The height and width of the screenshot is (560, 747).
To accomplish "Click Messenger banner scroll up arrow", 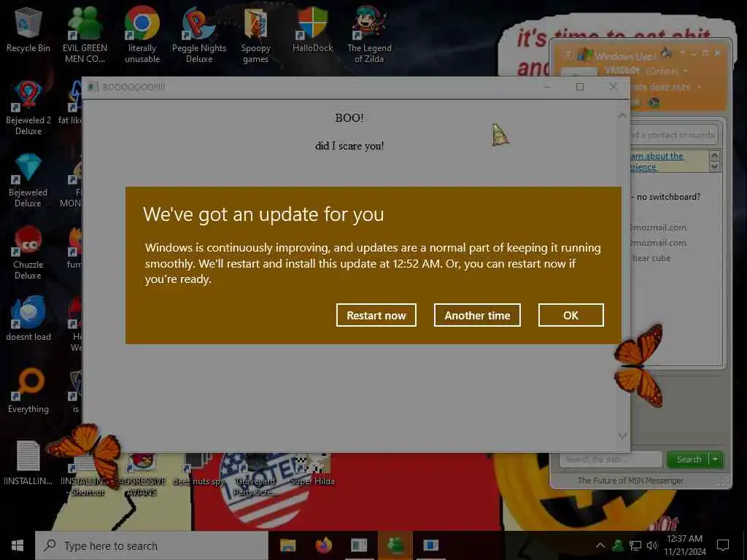I will click(x=714, y=155).
